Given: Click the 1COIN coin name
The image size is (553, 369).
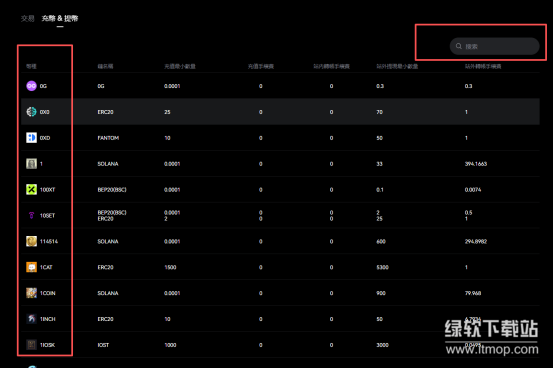Looking at the screenshot, I should 48,293.
